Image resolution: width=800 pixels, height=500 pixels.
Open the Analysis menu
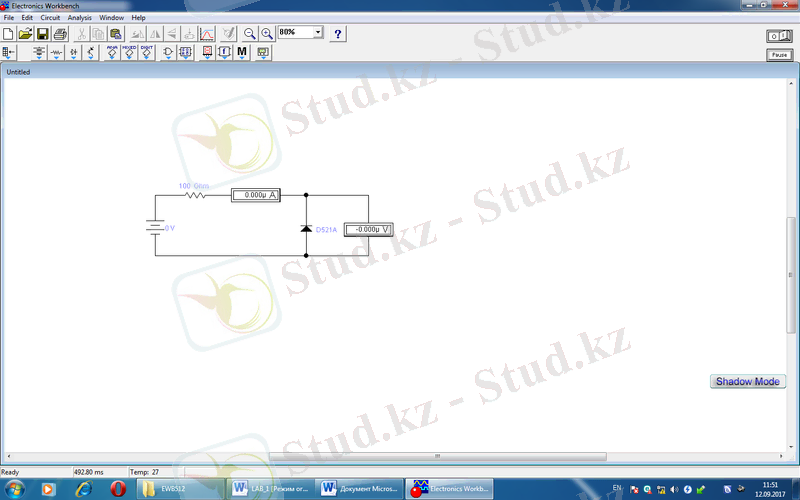[80, 17]
